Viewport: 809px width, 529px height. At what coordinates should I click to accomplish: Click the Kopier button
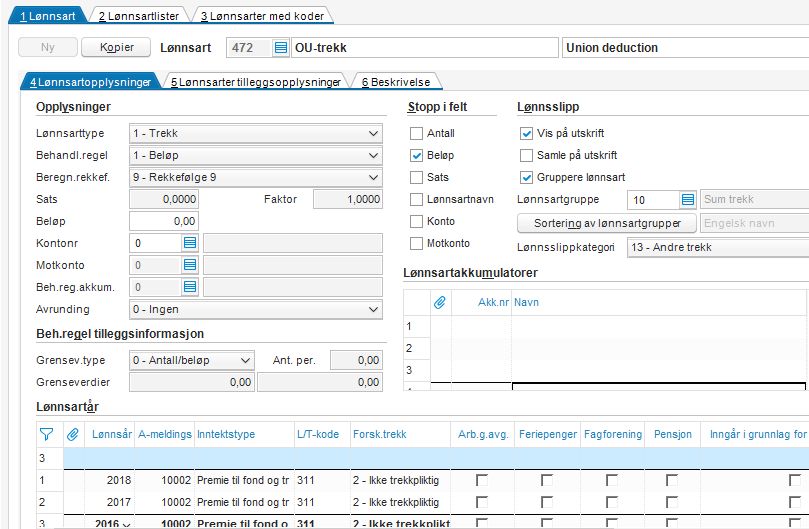coord(117,47)
